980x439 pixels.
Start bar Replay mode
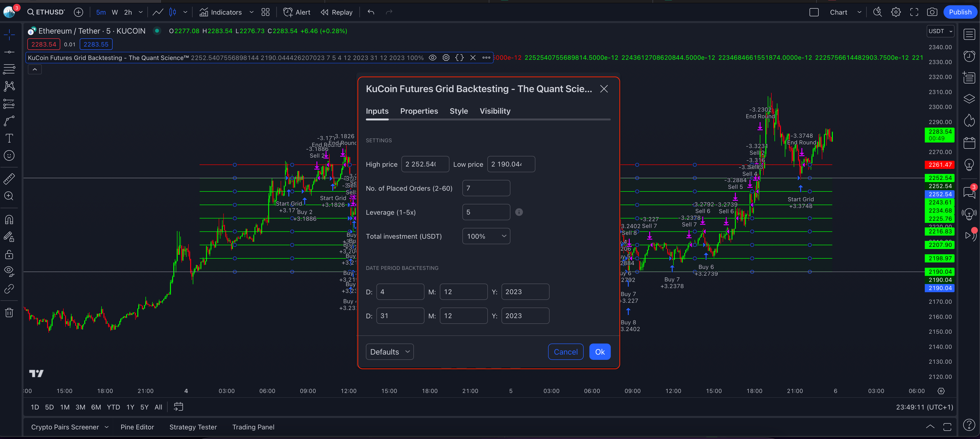coord(337,12)
